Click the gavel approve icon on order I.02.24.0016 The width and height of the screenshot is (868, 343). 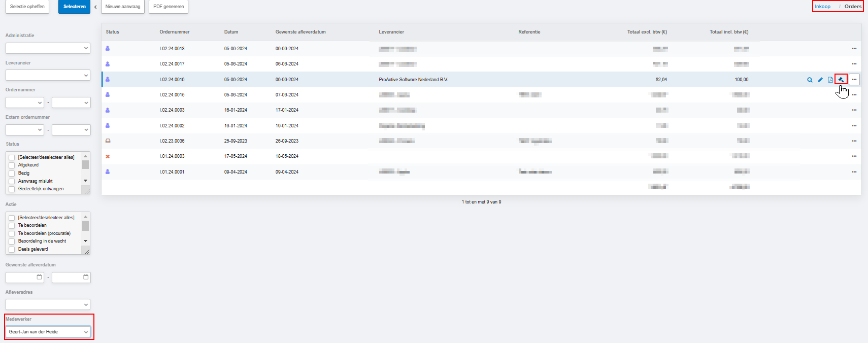coord(841,80)
